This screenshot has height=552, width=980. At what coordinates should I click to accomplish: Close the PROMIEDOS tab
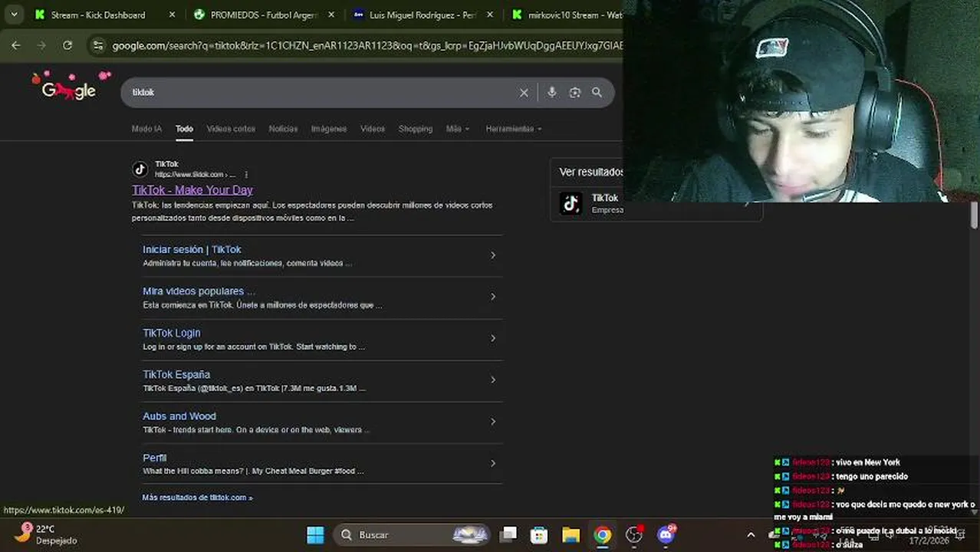click(331, 15)
